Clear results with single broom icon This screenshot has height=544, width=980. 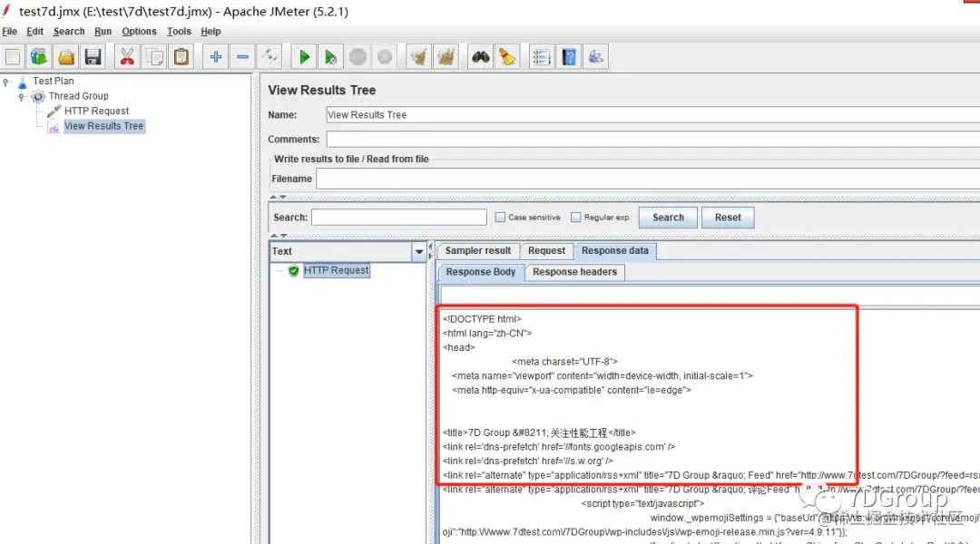click(418, 57)
